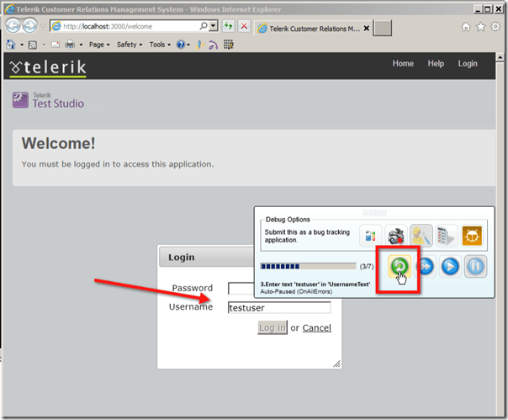The image size is (508, 420).
Task: Open Favorites star icon
Action: point(481,27)
